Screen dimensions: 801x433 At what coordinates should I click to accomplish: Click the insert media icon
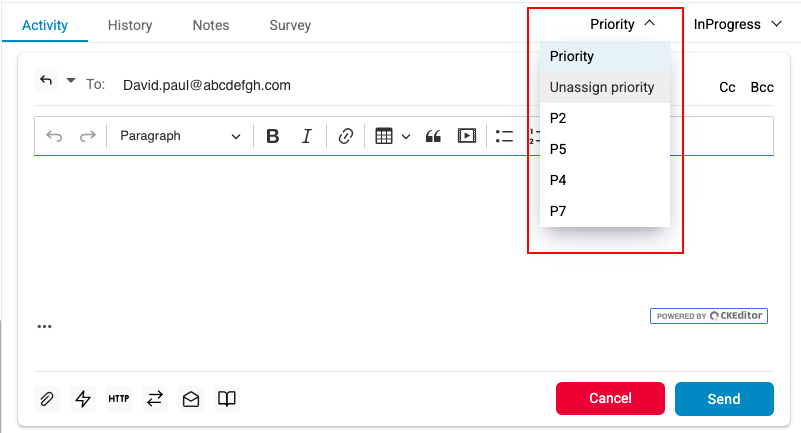(x=467, y=136)
